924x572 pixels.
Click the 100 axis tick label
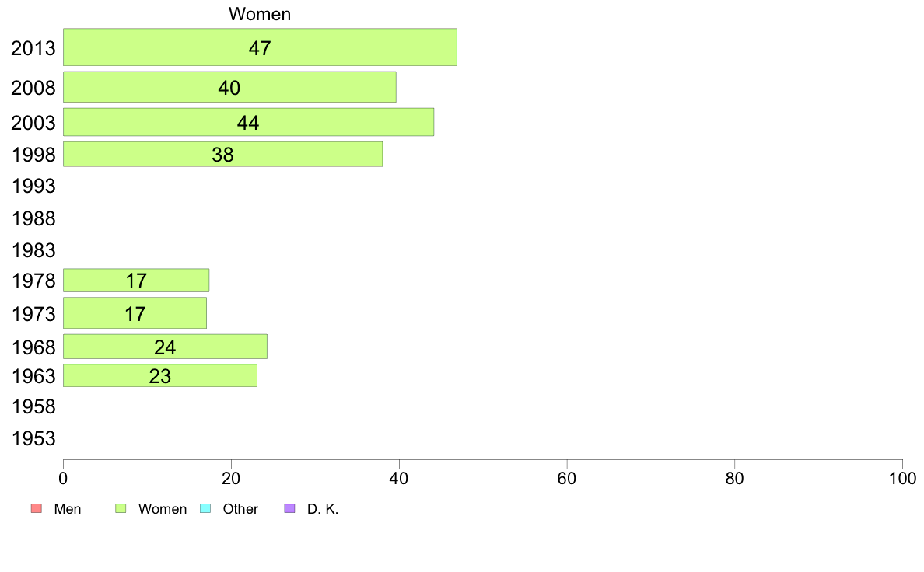click(903, 478)
